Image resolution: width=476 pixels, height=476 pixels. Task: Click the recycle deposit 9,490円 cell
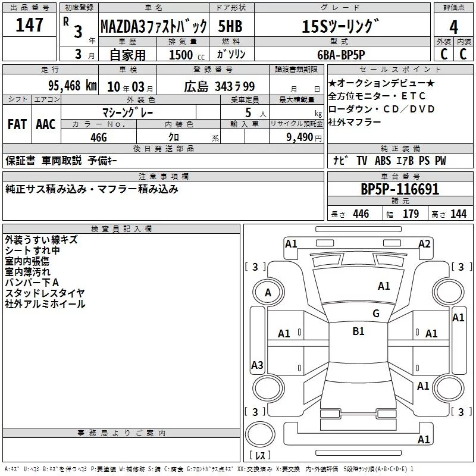[x=296, y=137]
